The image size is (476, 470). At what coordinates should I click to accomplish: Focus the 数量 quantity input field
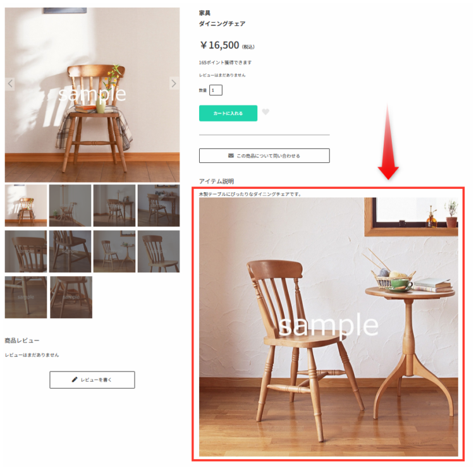click(216, 90)
